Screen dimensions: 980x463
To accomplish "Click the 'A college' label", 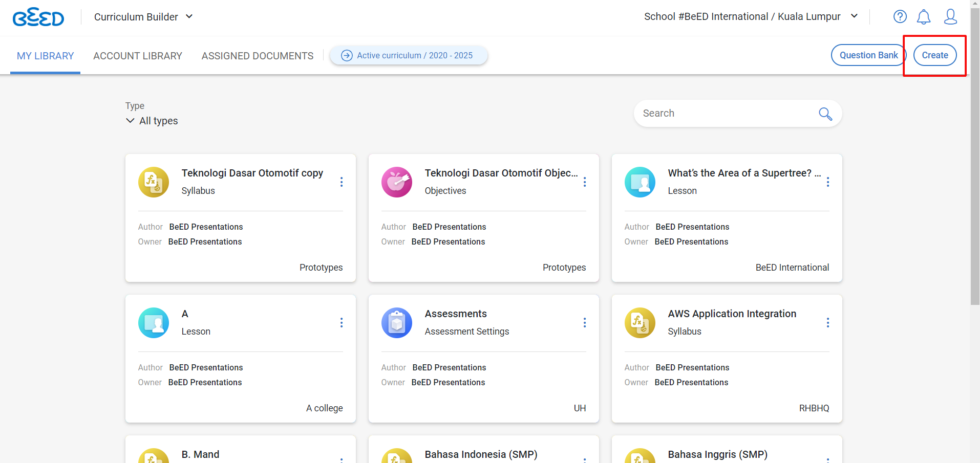I will 325,408.
